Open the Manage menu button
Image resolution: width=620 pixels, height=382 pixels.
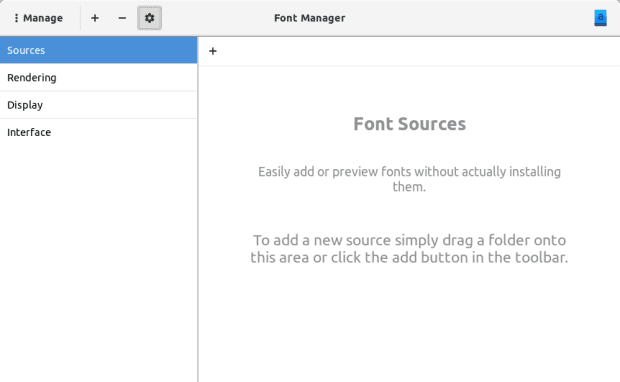pos(38,18)
